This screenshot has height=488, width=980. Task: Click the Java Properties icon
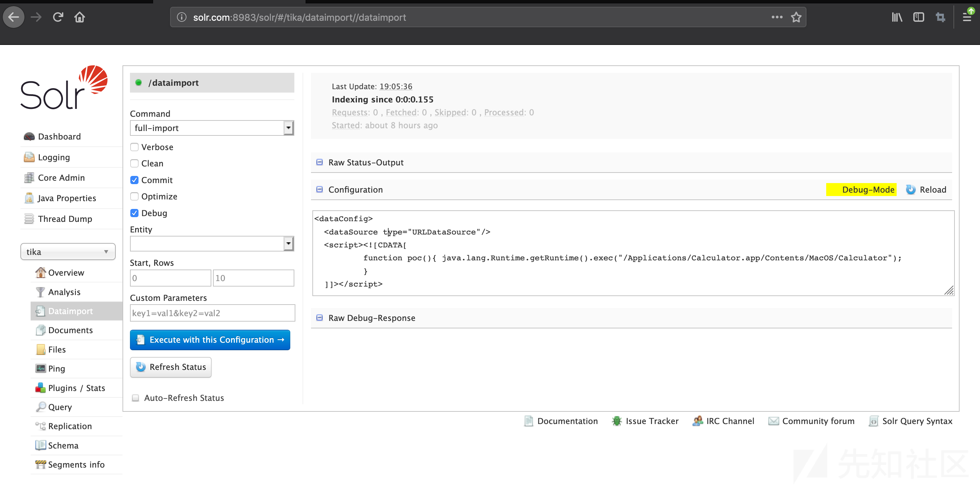(29, 198)
